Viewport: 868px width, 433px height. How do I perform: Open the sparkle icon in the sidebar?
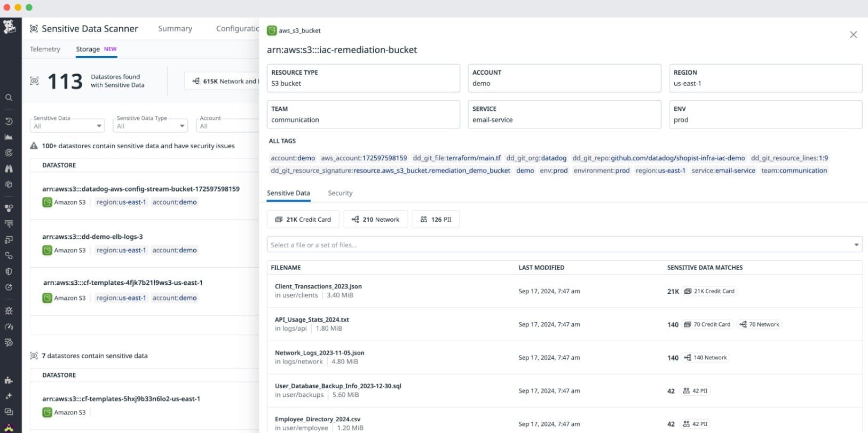(x=9, y=396)
